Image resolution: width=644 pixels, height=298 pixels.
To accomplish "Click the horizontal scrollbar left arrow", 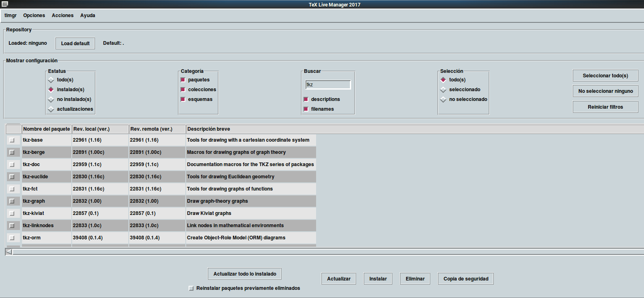I will 9,252.
